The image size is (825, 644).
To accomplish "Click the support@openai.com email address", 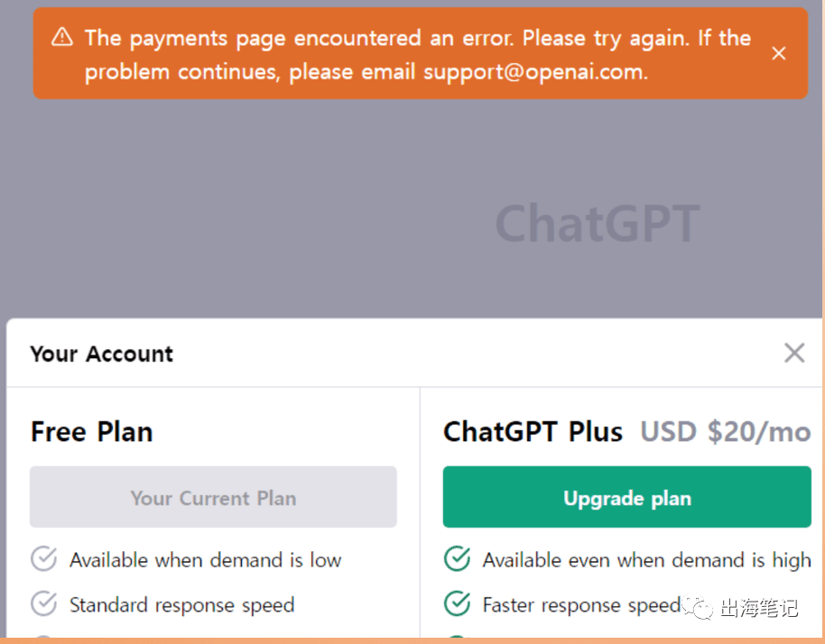I will 533,72.
